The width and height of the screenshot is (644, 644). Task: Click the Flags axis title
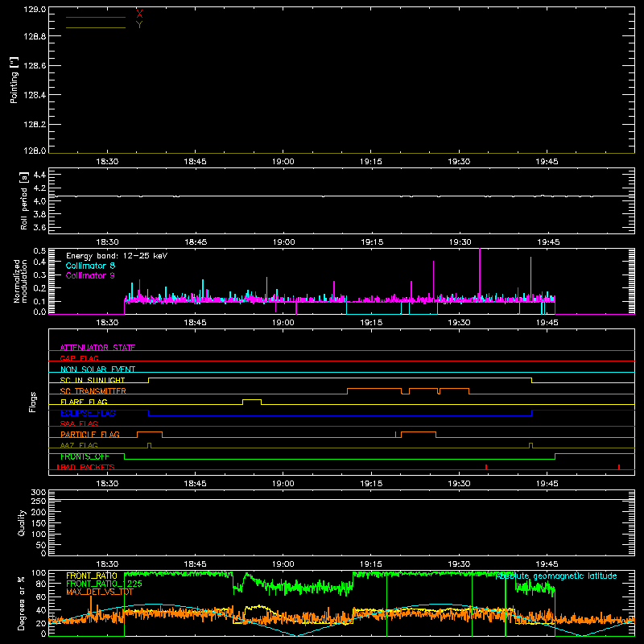coord(33,402)
